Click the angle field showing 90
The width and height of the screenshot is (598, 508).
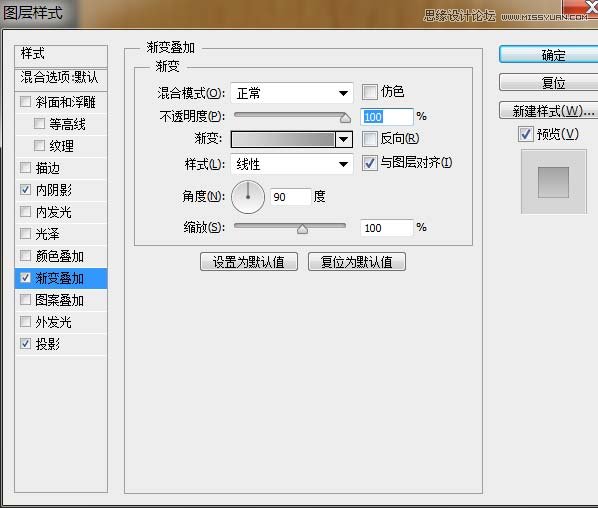click(x=291, y=197)
